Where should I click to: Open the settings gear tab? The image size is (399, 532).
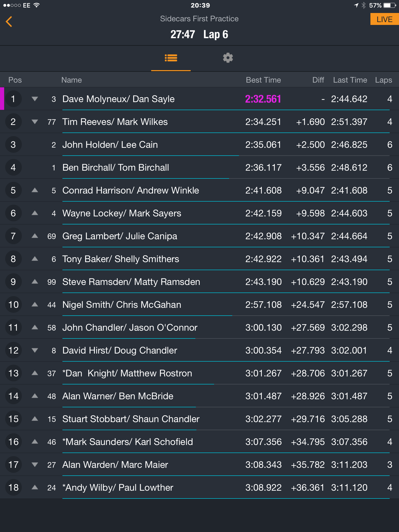coord(228,58)
